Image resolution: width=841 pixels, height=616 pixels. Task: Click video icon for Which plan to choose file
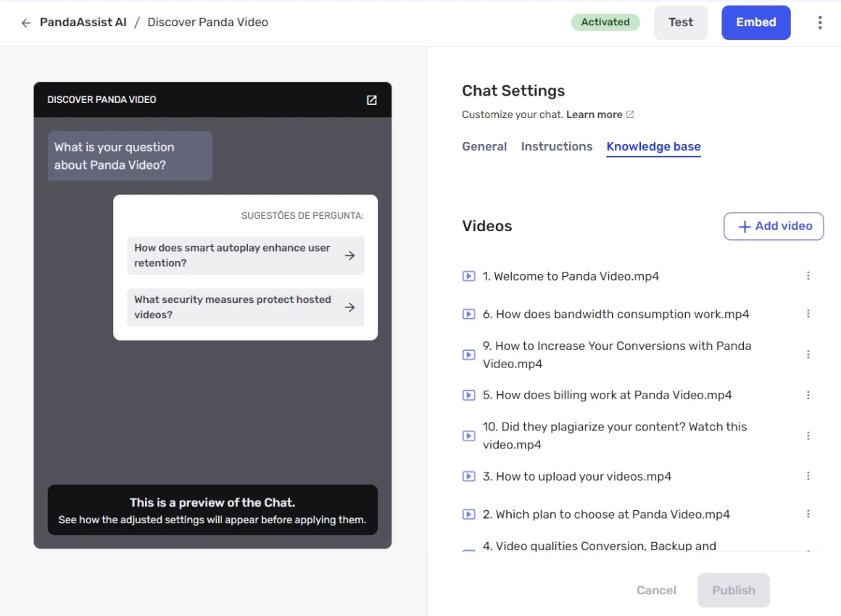(x=469, y=515)
